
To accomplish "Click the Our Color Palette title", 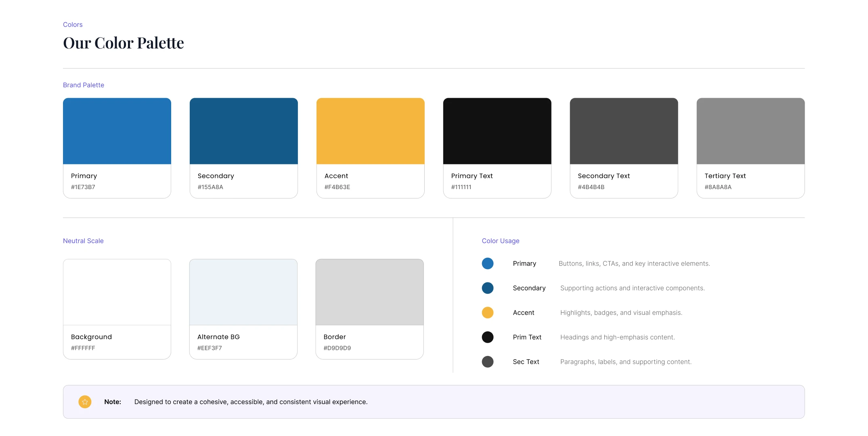I will click(x=124, y=43).
